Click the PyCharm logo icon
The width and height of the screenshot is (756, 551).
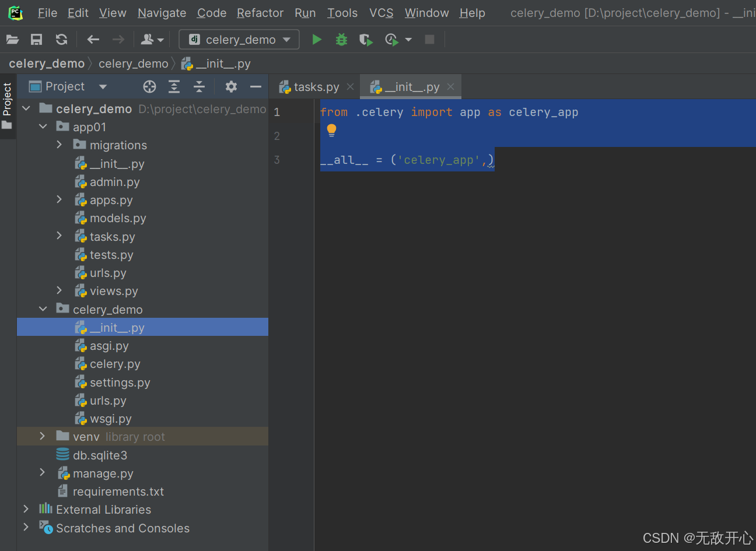pyautogui.click(x=16, y=13)
